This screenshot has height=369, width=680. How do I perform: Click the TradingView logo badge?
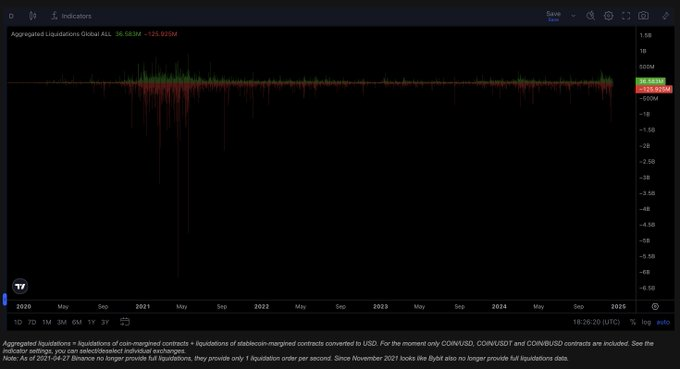coord(20,286)
